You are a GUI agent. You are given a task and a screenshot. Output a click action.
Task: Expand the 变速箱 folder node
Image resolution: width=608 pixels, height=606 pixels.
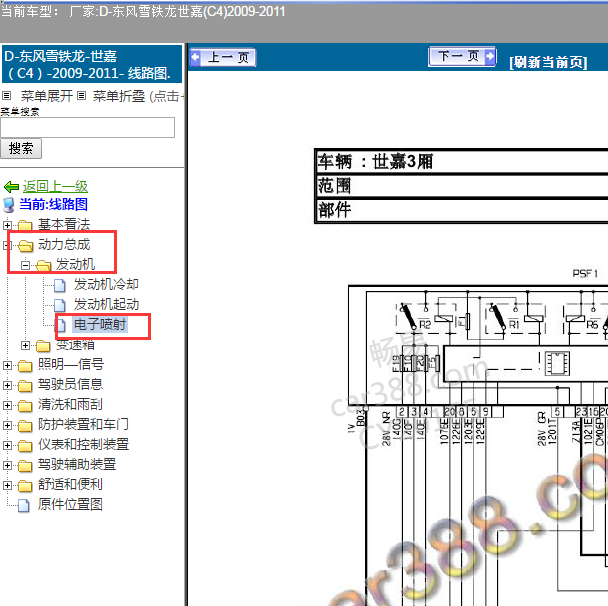pyautogui.click(x=26, y=345)
